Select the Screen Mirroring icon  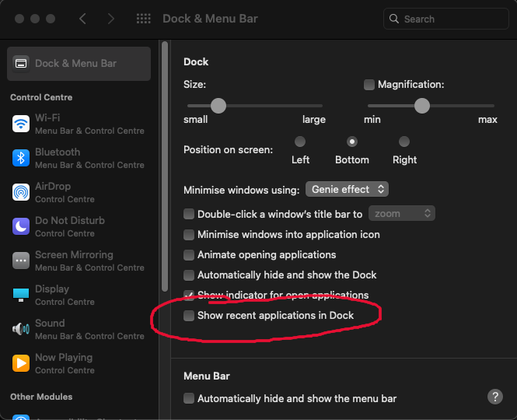click(21, 261)
